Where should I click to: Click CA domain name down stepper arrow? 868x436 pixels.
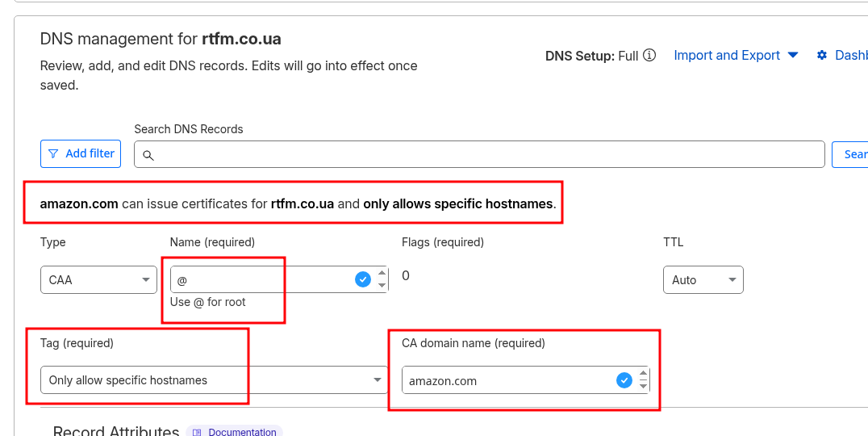[643, 386]
